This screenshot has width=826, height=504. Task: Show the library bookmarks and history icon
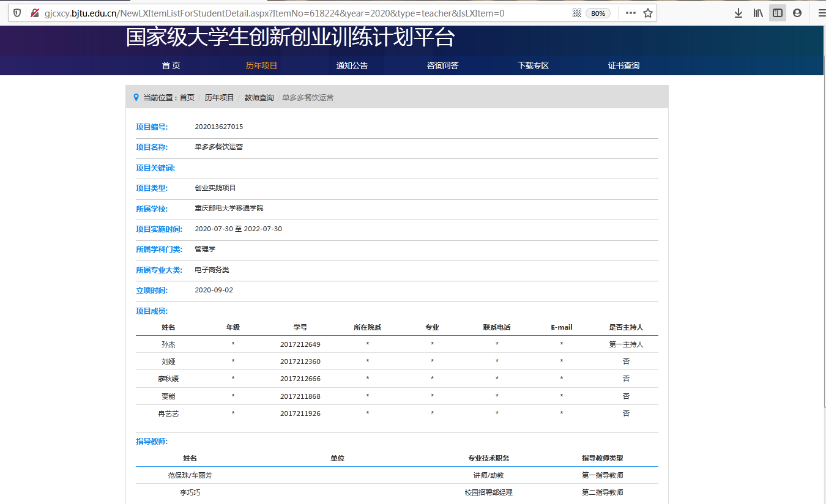(758, 13)
